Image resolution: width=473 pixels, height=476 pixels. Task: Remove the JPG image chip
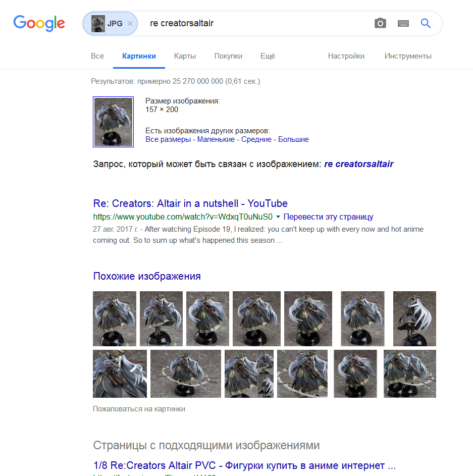[130, 23]
